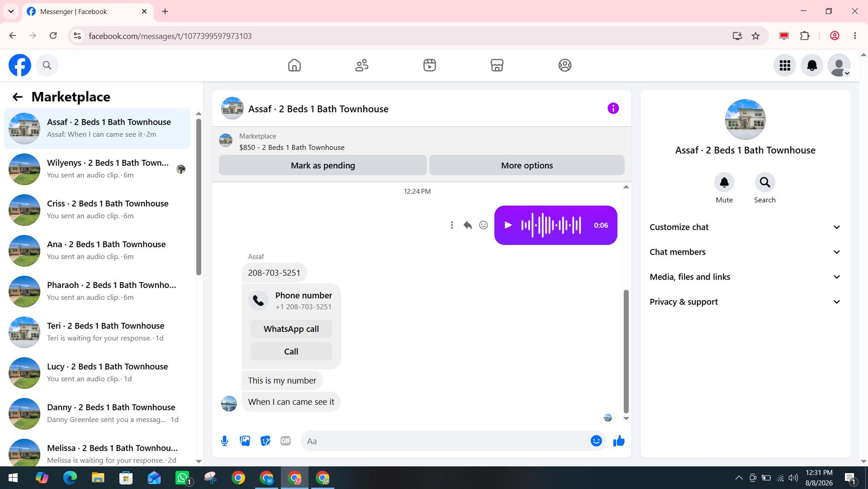Open the Groups icon in top nav
The image size is (868, 489).
(x=565, y=65)
